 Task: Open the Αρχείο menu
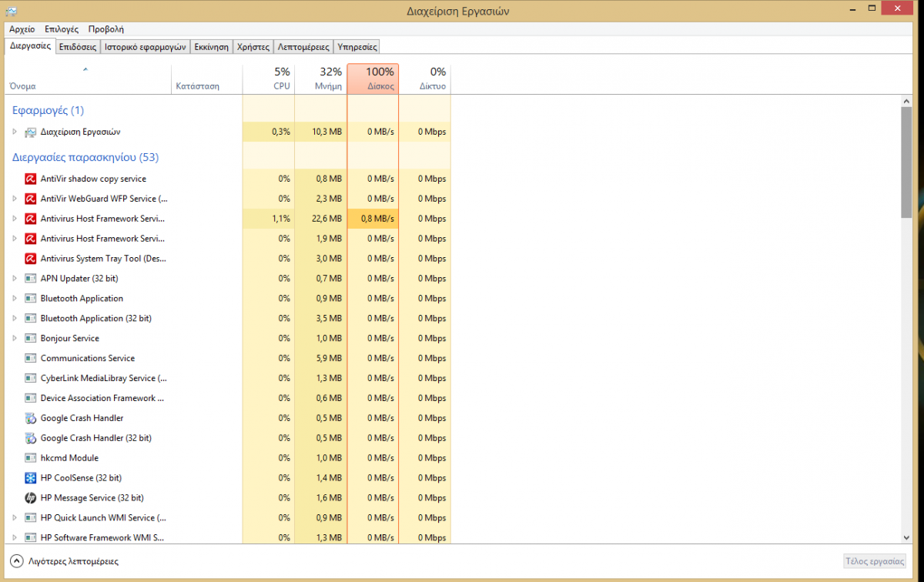point(22,29)
